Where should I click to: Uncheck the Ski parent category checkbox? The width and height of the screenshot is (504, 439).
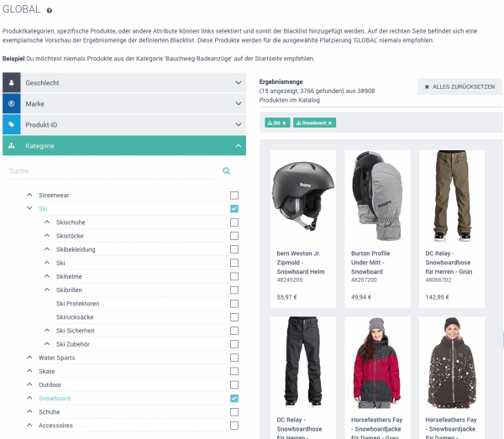click(x=234, y=209)
